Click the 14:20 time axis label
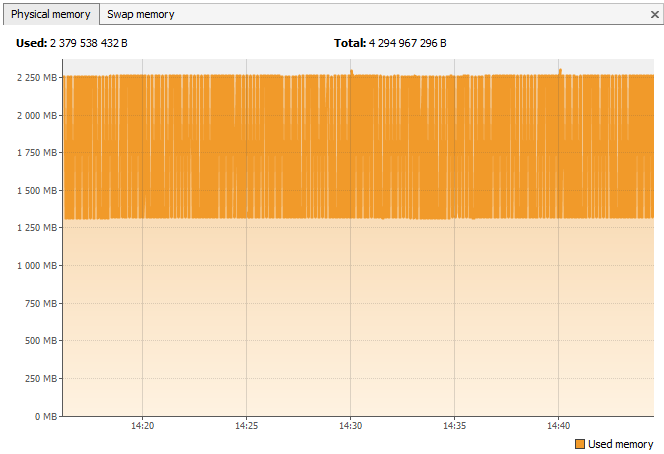The height and width of the screenshot is (454, 664). point(142,425)
